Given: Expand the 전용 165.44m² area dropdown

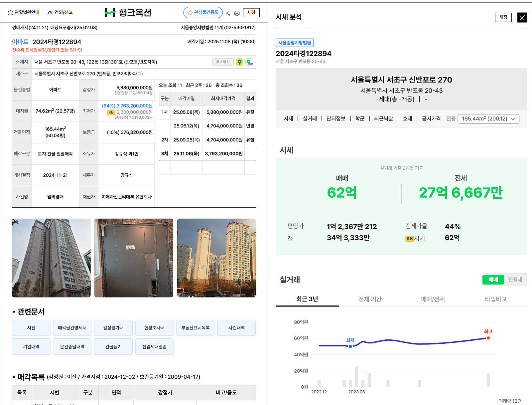Looking at the screenshot, I should [x=488, y=119].
